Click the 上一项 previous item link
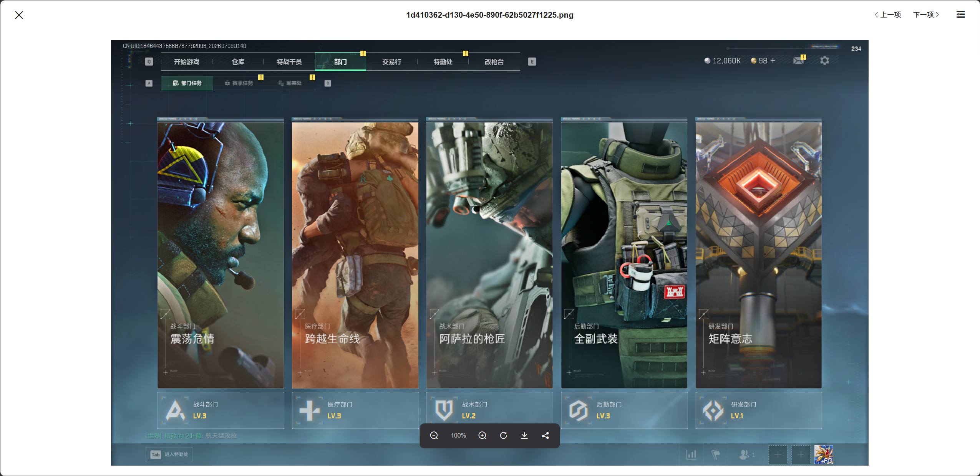Viewport: 980px width, 476px height. tap(887, 15)
